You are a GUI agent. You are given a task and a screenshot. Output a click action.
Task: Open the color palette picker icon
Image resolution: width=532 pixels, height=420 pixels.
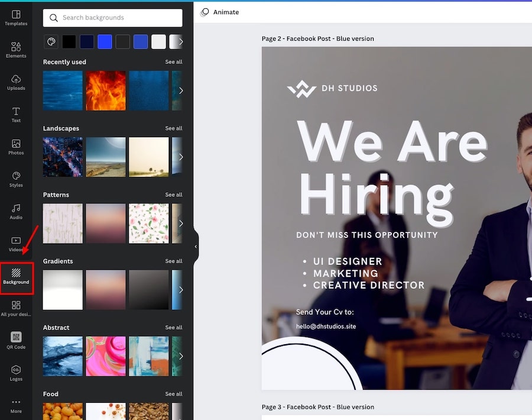pos(51,42)
